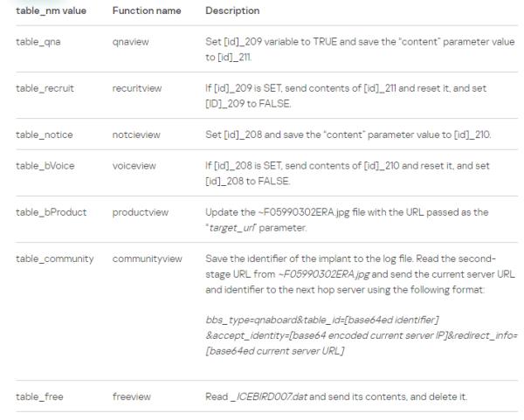Select the table_bProduct cell
Image resolution: width=524 pixels, height=420 pixels.
coord(52,212)
